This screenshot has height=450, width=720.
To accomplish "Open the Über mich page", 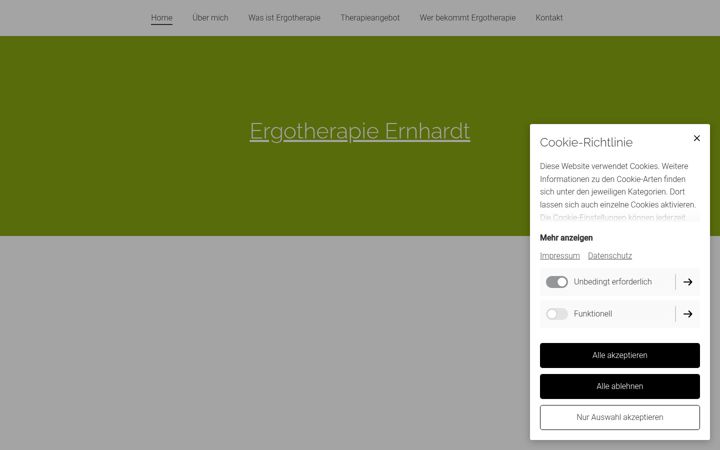I will [x=210, y=18].
